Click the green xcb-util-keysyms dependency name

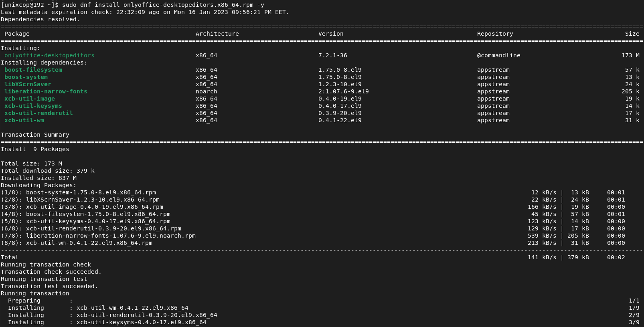pyautogui.click(x=33, y=106)
